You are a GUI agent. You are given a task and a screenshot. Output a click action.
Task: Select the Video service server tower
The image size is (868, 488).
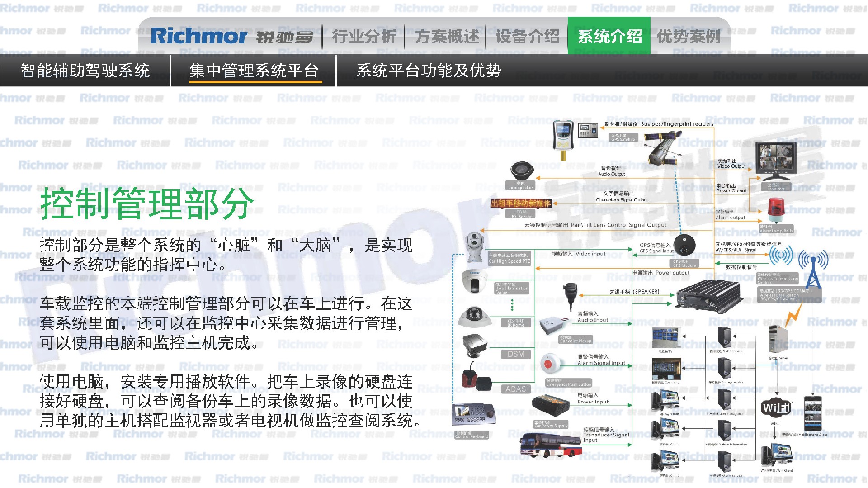(725, 337)
